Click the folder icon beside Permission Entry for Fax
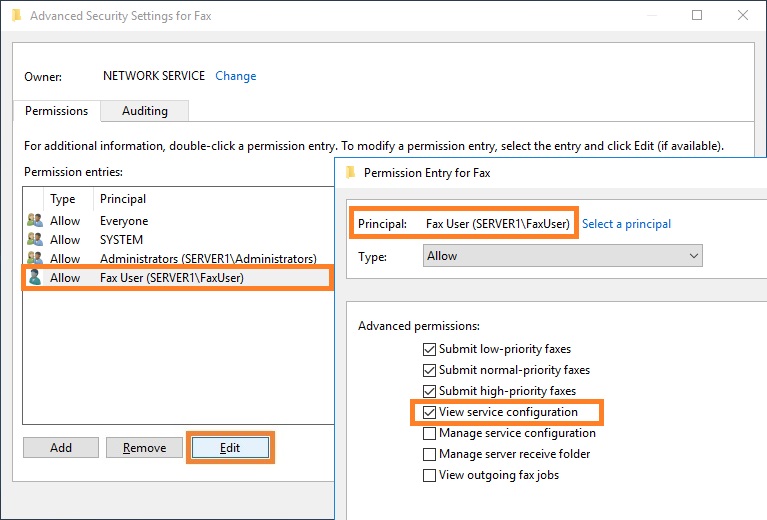Image resolution: width=767 pixels, height=520 pixels. pyautogui.click(x=350, y=172)
